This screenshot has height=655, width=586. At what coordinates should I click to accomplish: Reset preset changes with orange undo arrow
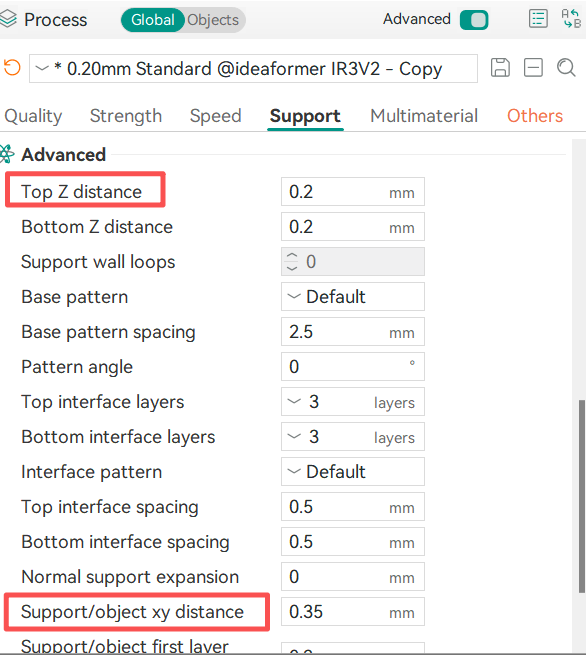click(12, 68)
